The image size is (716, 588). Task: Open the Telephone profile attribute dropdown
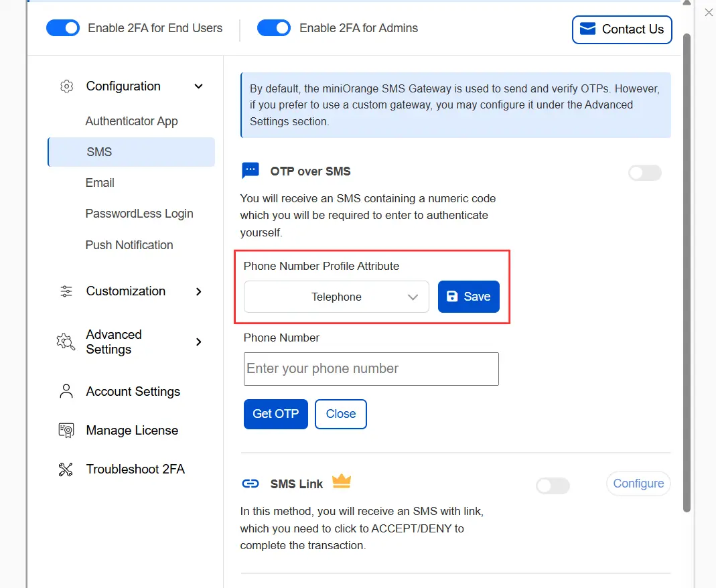tap(336, 297)
